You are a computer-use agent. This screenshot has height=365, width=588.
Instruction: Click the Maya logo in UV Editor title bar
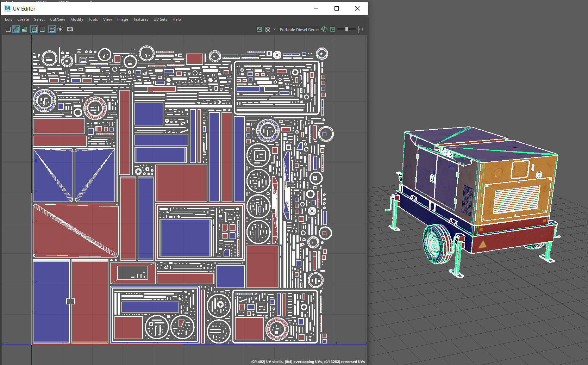point(7,8)
